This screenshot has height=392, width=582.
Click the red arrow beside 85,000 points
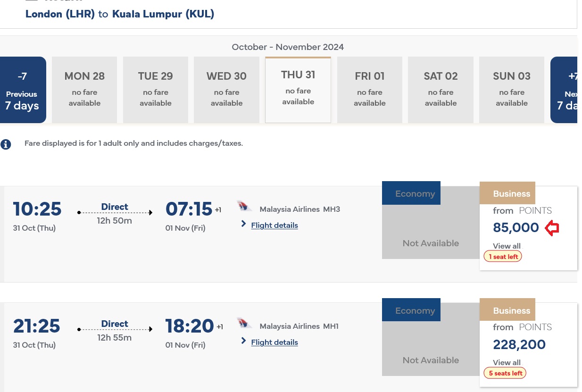pyautogui.click(x=552, y=228)
